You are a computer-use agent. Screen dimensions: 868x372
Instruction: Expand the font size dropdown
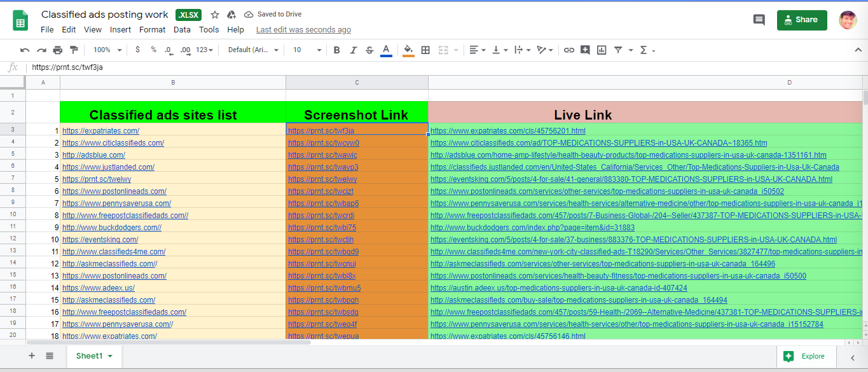(307, 50)
